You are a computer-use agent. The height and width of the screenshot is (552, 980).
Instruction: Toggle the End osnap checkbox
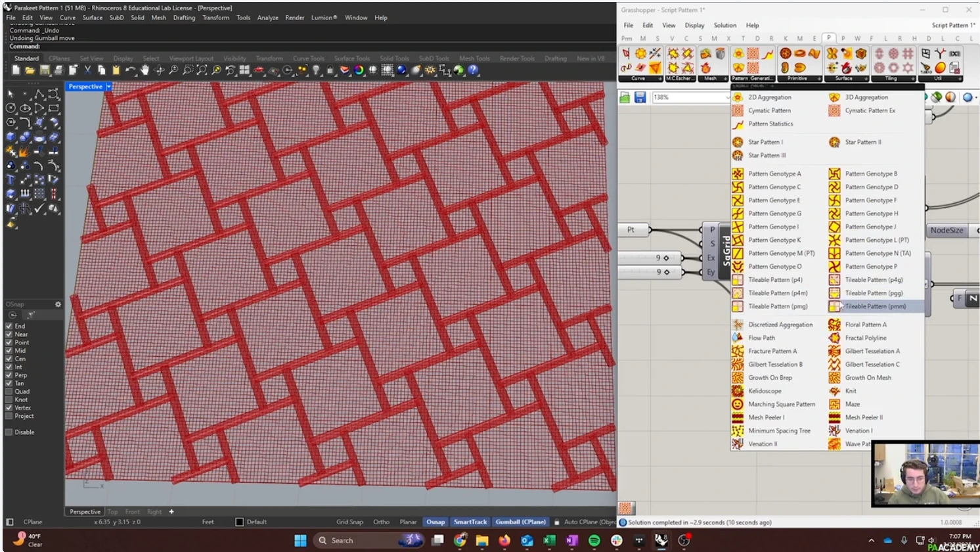coord(9,326)
